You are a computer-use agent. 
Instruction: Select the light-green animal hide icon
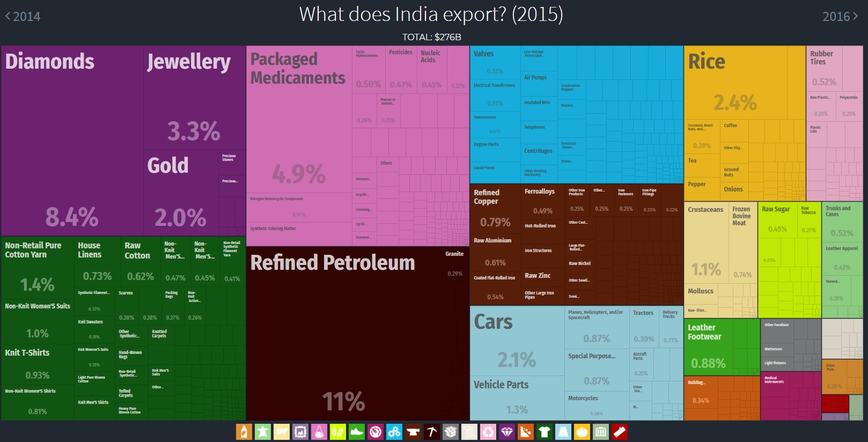click(263, 432)
